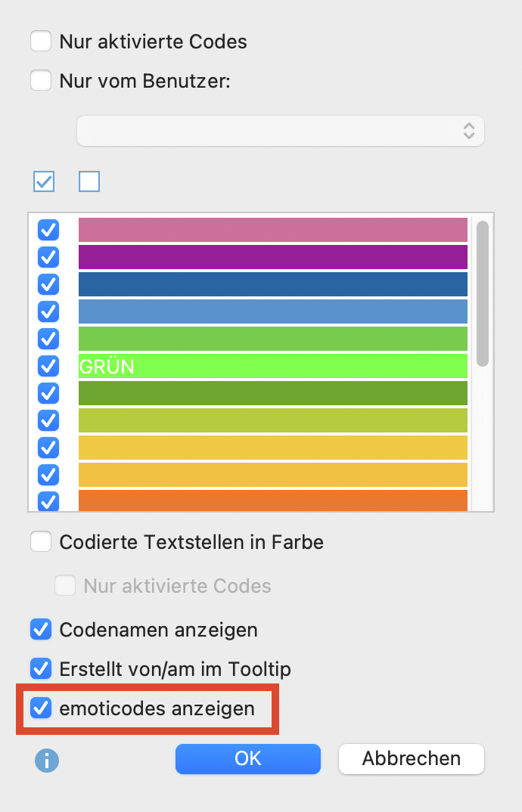This screenshot has height=812, width=522.
Task: Enable Nur aktivierte Codes at top
Action: [41, 41]
